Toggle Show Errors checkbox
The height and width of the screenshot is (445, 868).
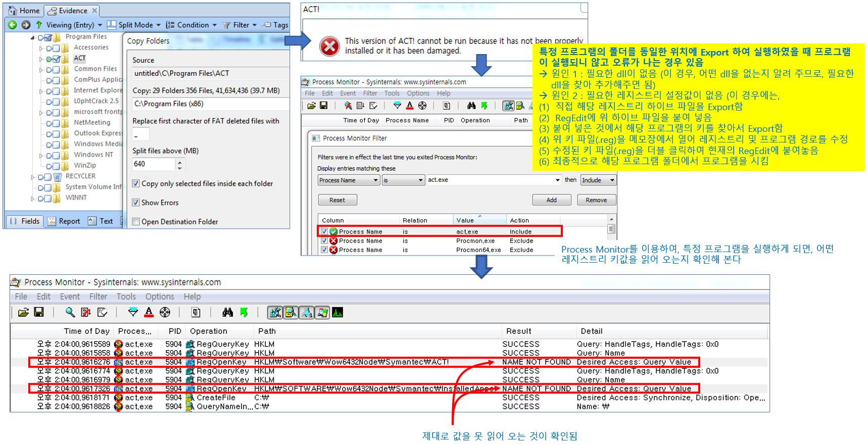click(136, 203)
